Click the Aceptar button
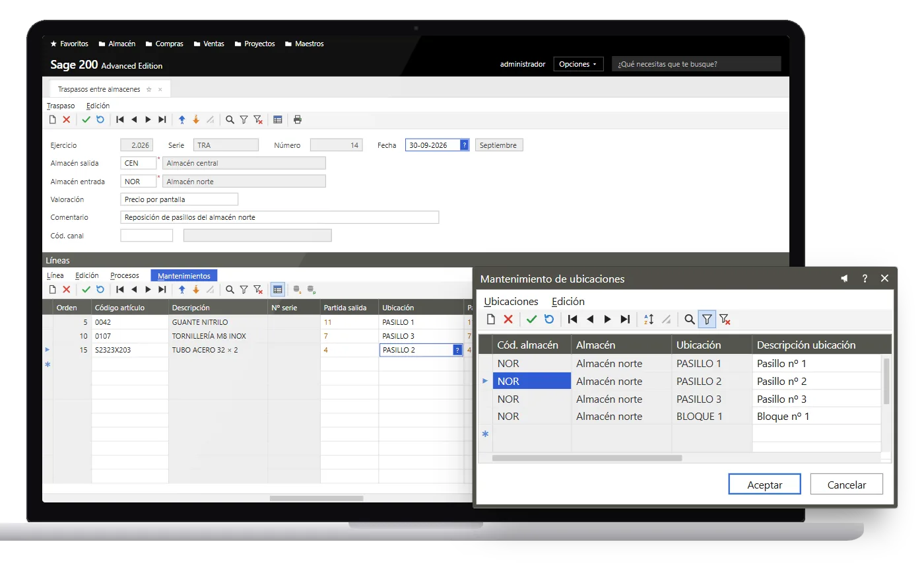This screenshot has height=581, width=924. [764, 484]
